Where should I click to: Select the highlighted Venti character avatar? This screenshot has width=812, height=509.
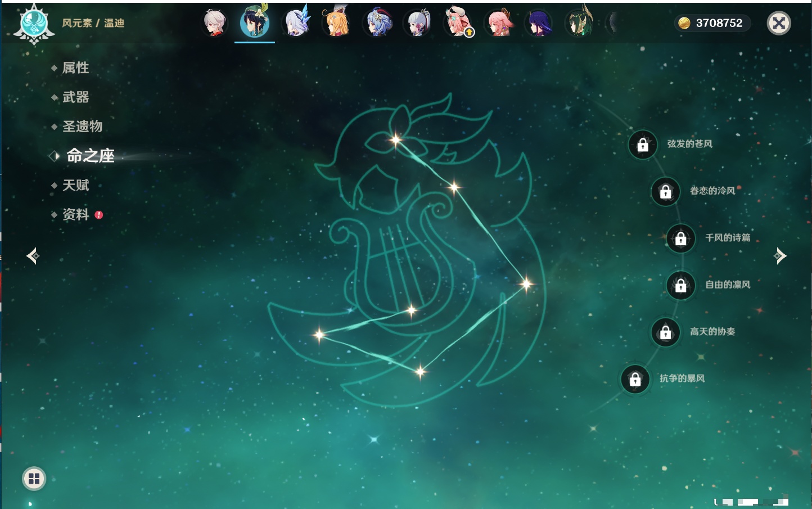coord(255,23)
